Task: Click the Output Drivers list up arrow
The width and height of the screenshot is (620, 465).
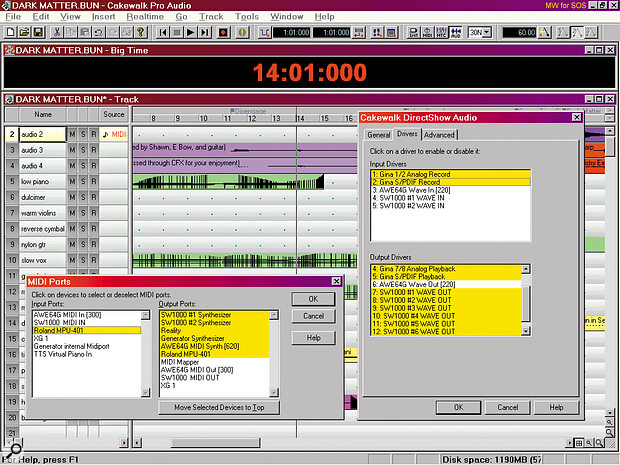Action: [x=525, y=269]
